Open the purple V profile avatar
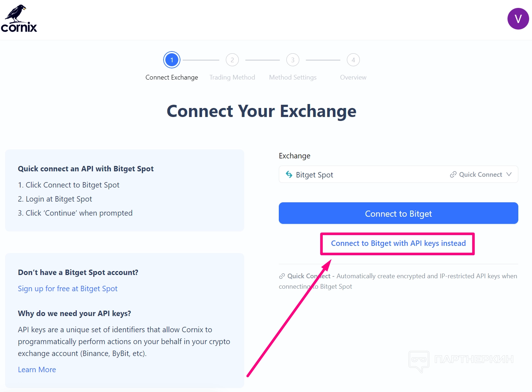Image resolution: width=532 pixels, height=392 pixels. [x=518, y=19]
